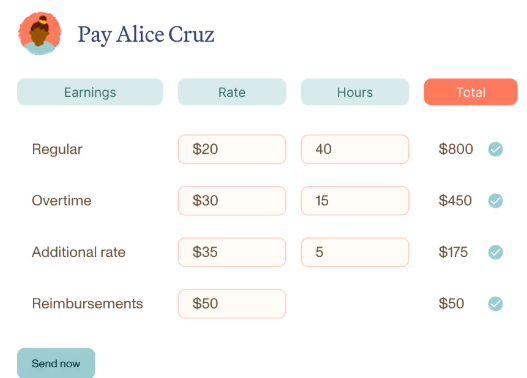
Task: Select the Additional rate hours field showing 5
Action: pyautogui.click(x=355, y=252)
